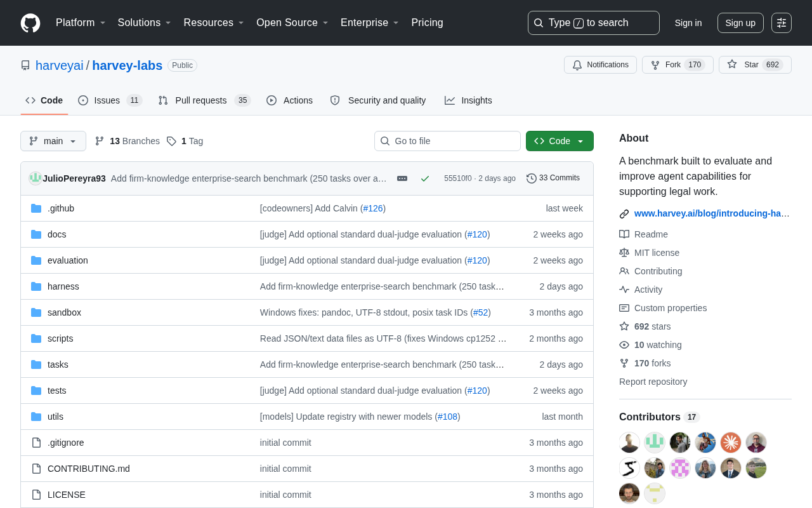The height and width of the screenshot is (508, 812).
Task: Open the command palette settings icon
Action: coord(782,23)
